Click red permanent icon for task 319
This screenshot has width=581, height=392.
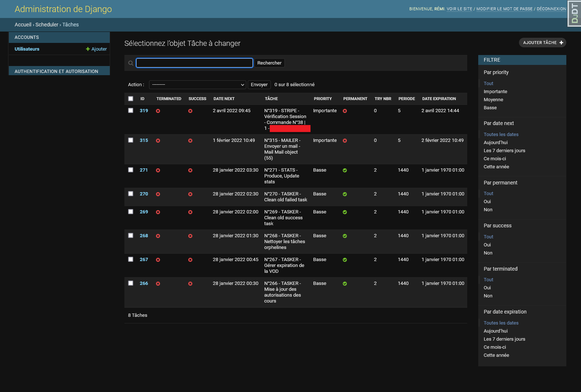tap(345, 111)
